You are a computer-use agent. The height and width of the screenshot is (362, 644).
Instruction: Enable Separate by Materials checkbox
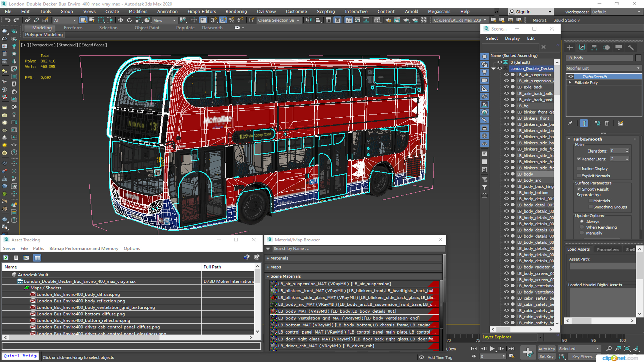[x=591, y=201]
